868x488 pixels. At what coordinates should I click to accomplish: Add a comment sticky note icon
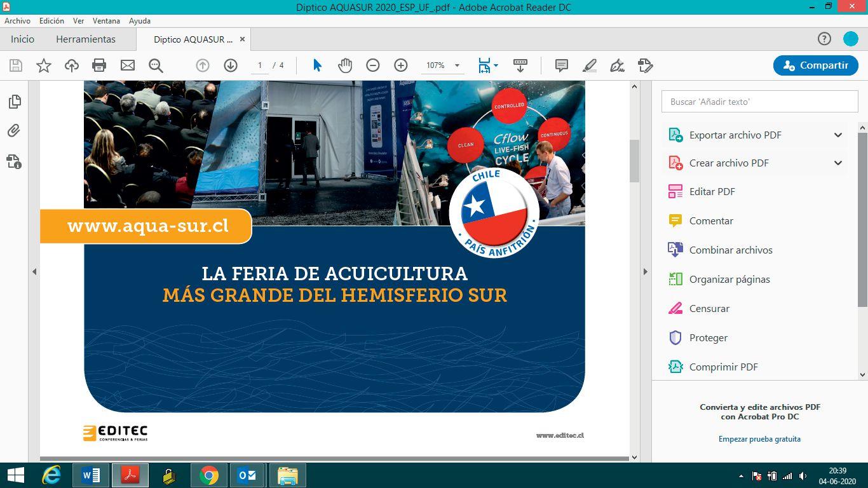[x=562, y=65]
